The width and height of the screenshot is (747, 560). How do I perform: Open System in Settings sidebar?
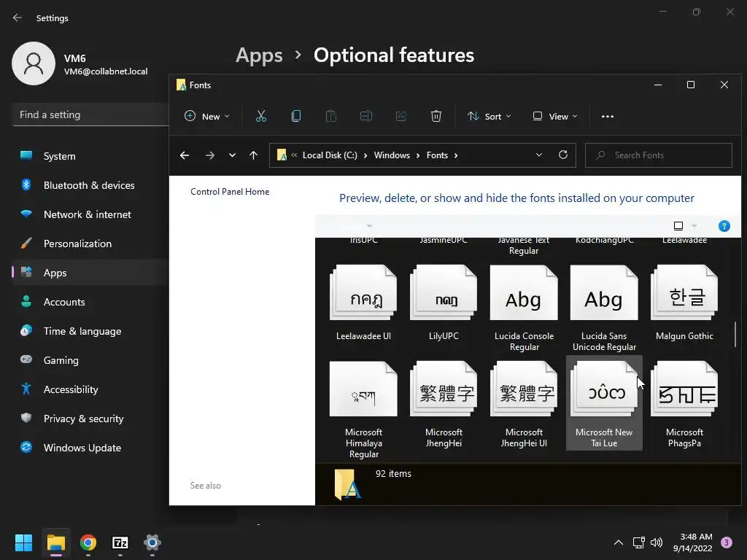click(x=90, y=156)
